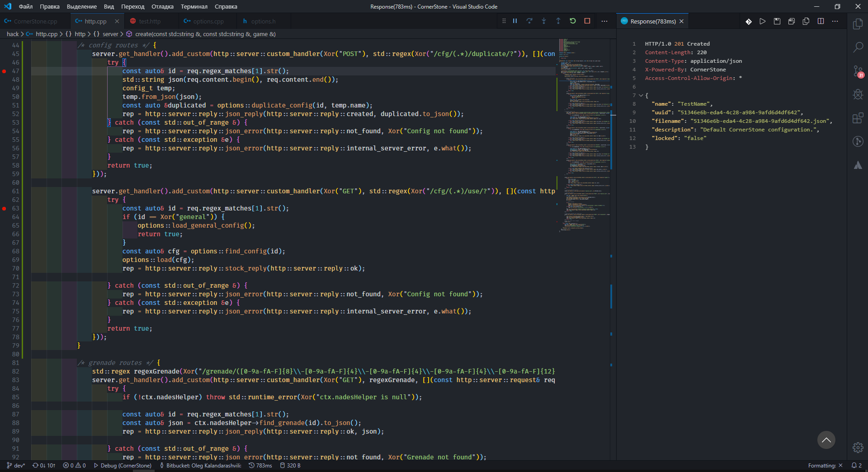Screen dimensions: 868x472
Task: Toggle breakpoint on line 47
Action: tap(5, 71)
